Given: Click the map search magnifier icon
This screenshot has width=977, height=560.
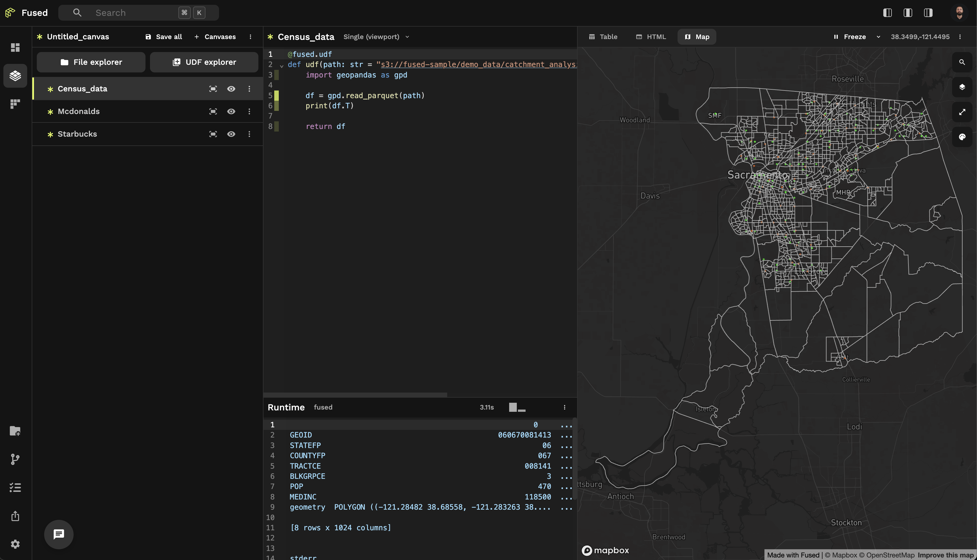Looking at the screenshot, I should [962, 62].
